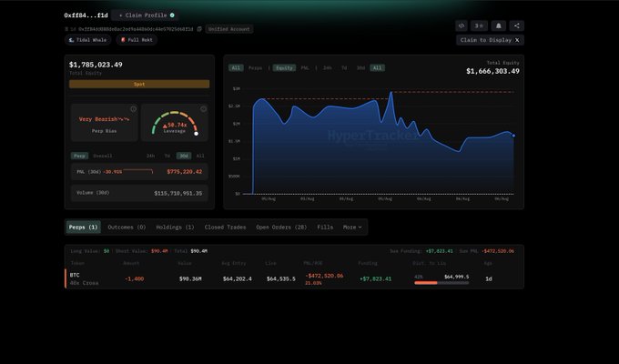
Task: Open the Holdings (1) tab
Action: (176, 227)
